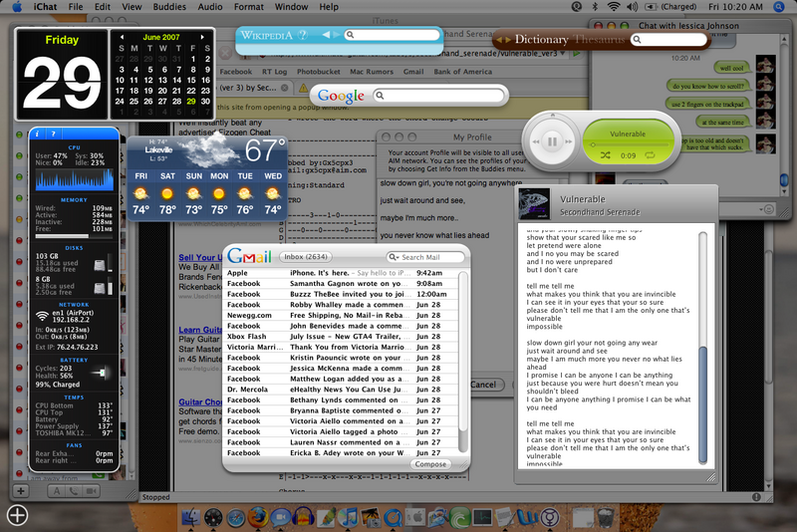The image size is (797, 532).
Task: Click Photobucket bookmark in browser
Action: point(319,72)
